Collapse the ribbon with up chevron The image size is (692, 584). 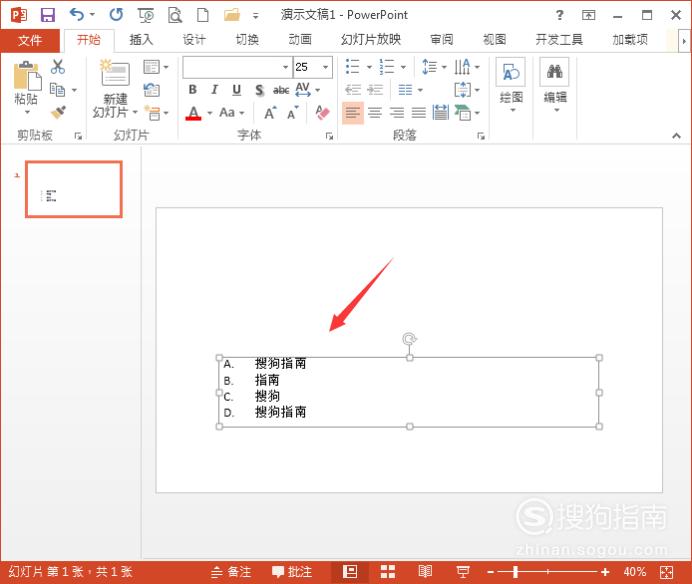pyautogui.click(x=676, y=136)
